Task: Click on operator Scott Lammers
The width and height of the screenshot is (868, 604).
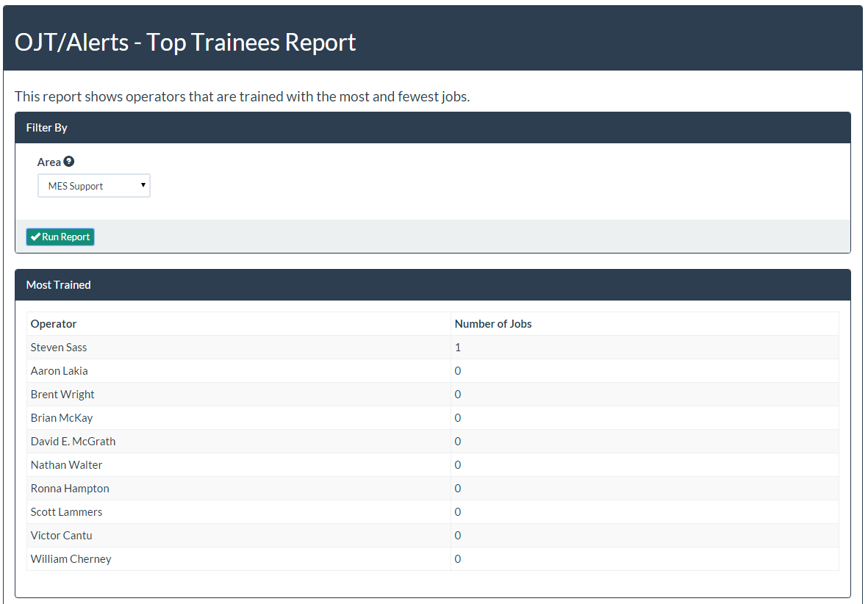Action: (x=66, y=512)
